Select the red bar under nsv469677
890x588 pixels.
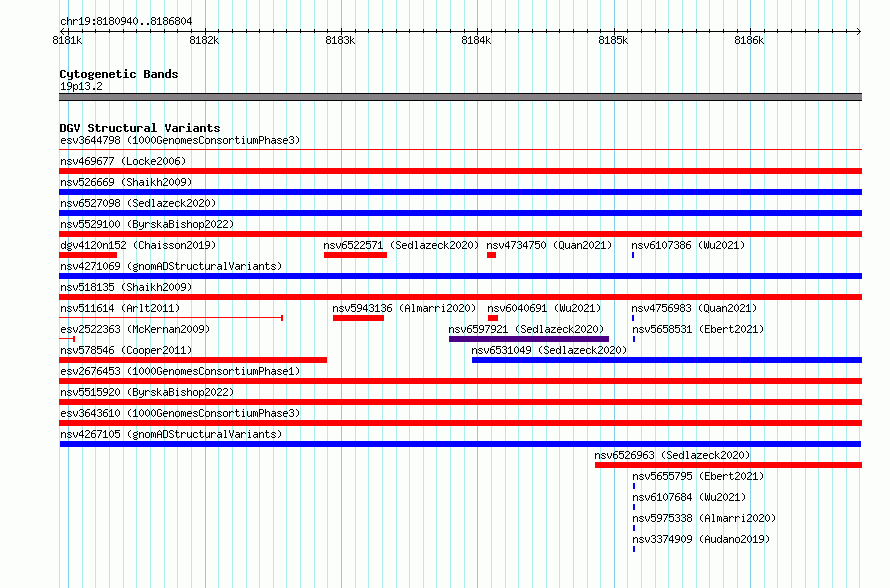[x=460, y=171]
